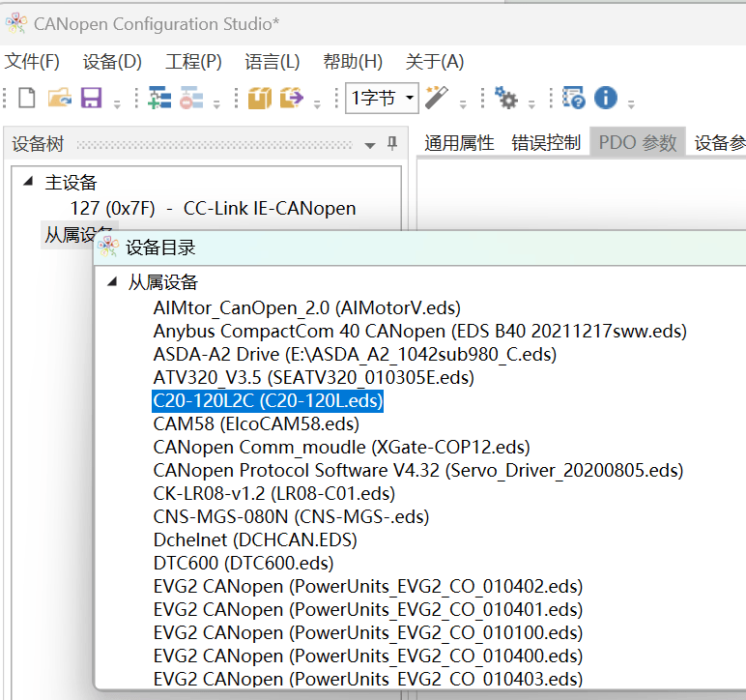The image size is (746, 700).
Task: Select CNS-MGS-080N (CNS-MGS-.eds)
Action: (x=291, y=517)
